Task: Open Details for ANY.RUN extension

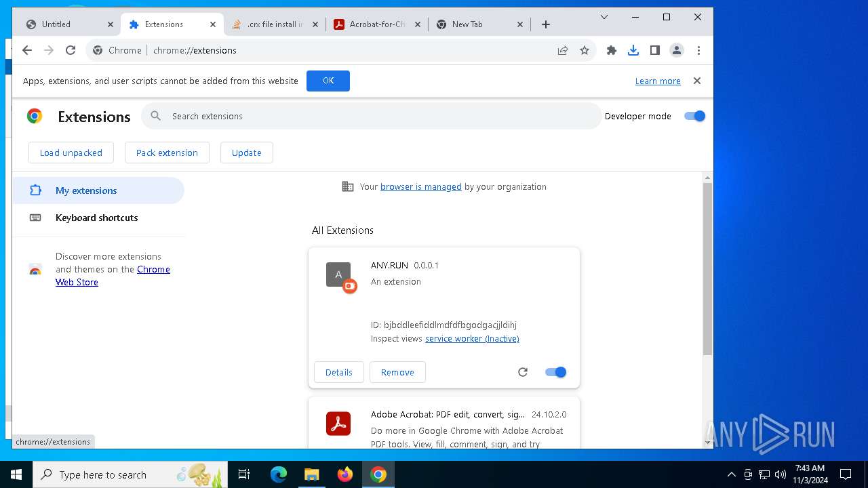Action: click(339, 372)
